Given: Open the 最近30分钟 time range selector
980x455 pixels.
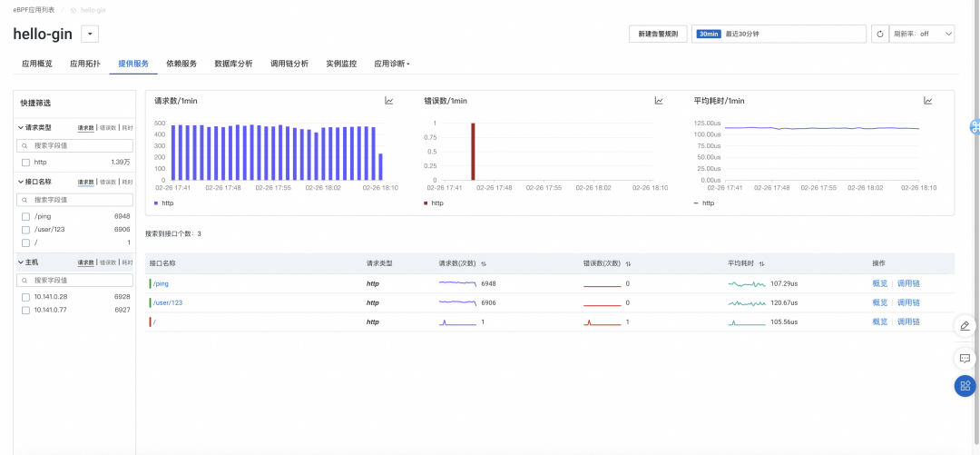Looking at the screenshot, I should (779, 34).
